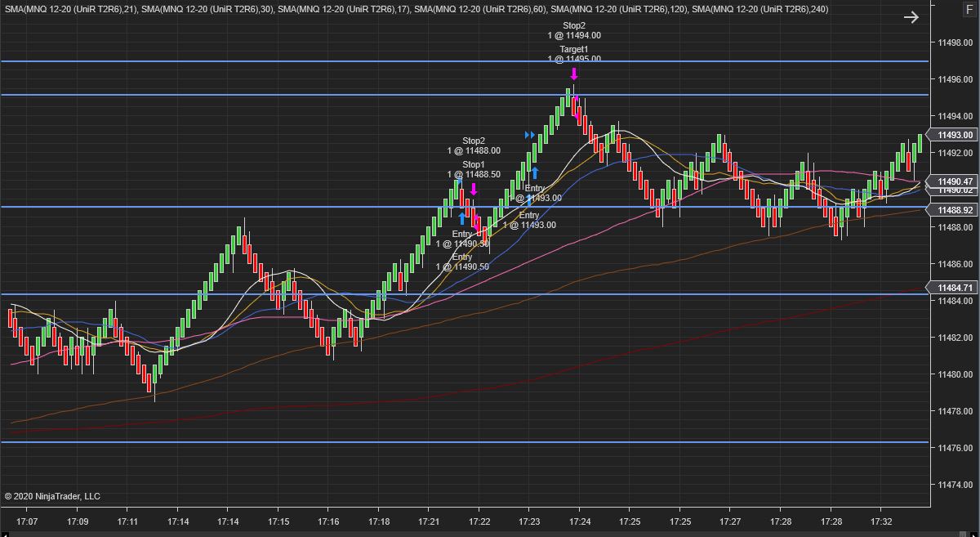Click the right-arrow scroll-to-latest icon

click(x=911, y=18)
